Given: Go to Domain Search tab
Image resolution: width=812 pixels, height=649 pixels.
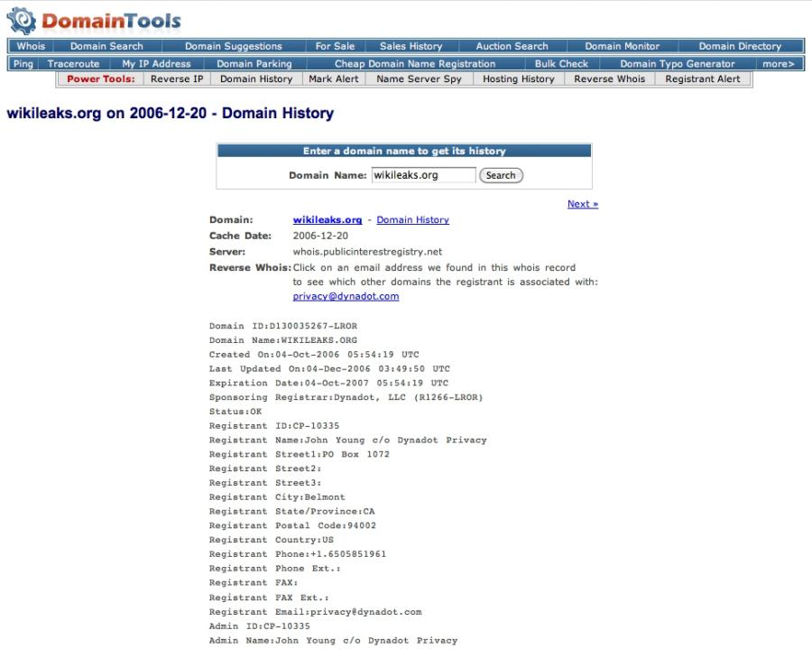Looking at the screenshot, I should click(x=106, y=46).
